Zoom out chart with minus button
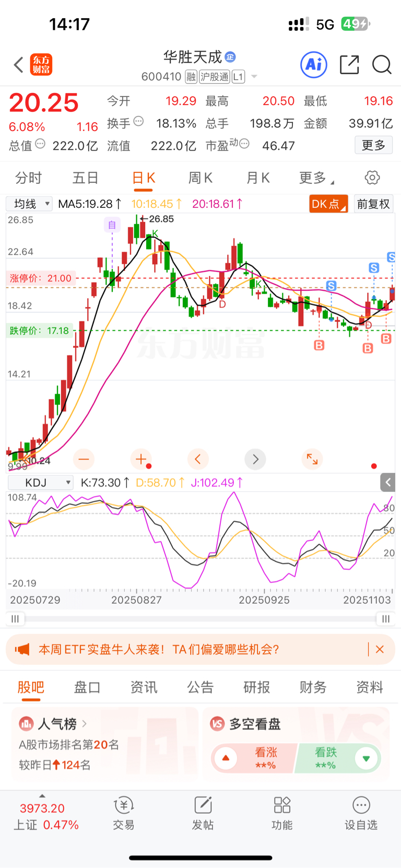Viewport: 401px width, 868px height. coord(84,459)
